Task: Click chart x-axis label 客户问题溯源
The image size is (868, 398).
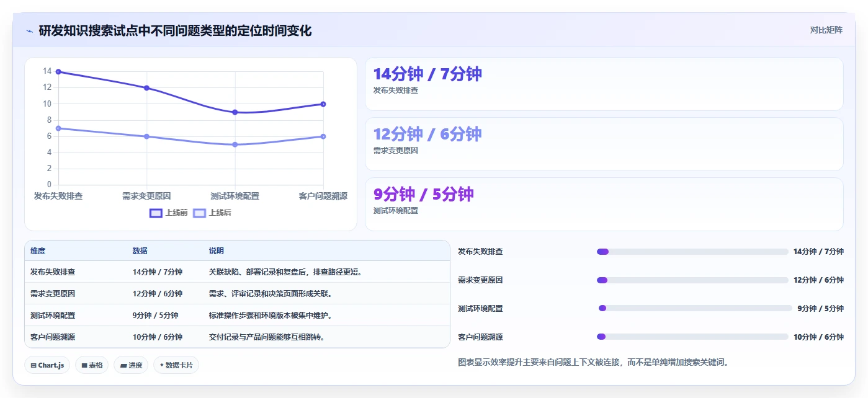Action: 323,196
